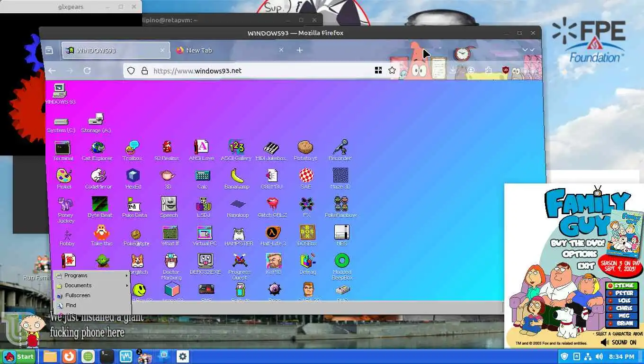Viewport: 644px width, 364px height.
Task: Switch to the WINDOWS93 Firefox tab
Action: [116, 50]
